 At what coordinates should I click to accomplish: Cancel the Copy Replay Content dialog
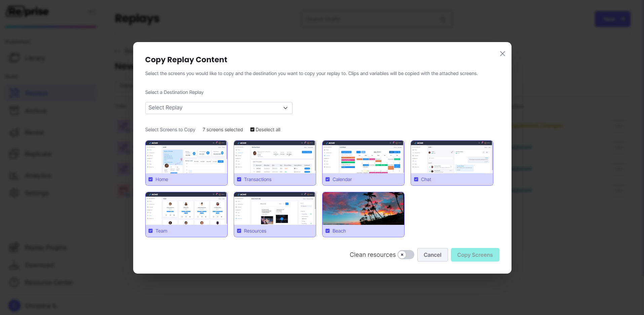432,255
